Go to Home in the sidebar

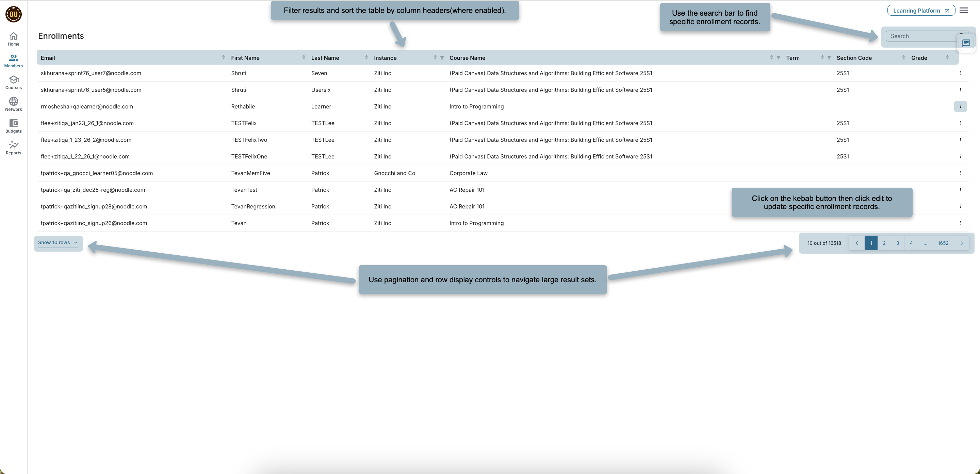13,39
